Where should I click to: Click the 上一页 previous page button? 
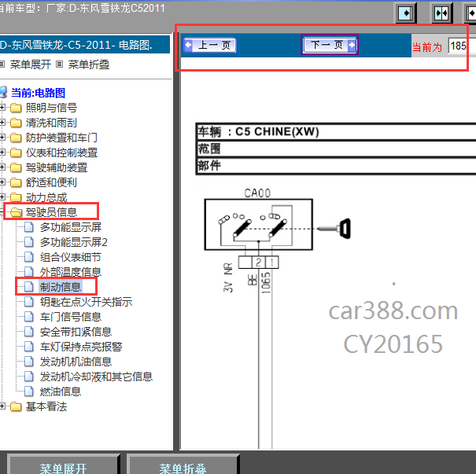(x=211, y=46)
